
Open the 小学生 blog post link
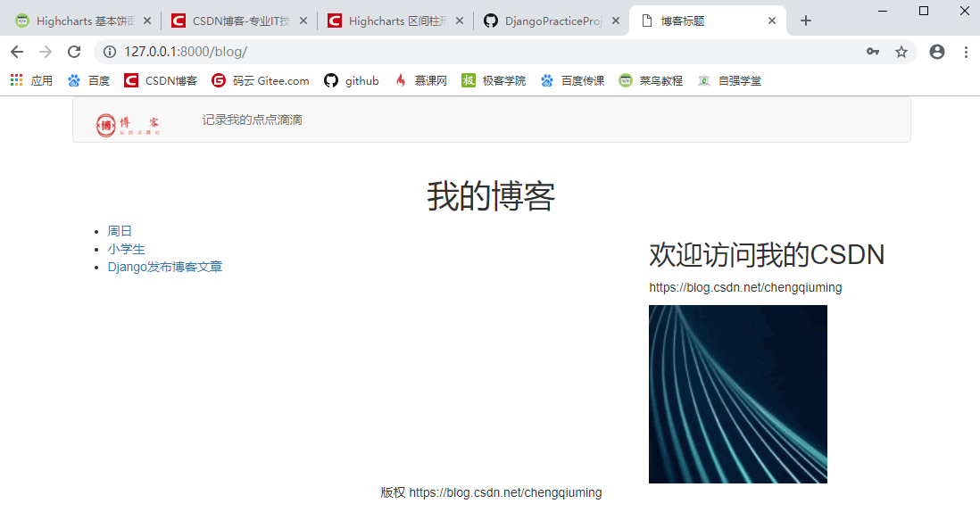point(126,249)
